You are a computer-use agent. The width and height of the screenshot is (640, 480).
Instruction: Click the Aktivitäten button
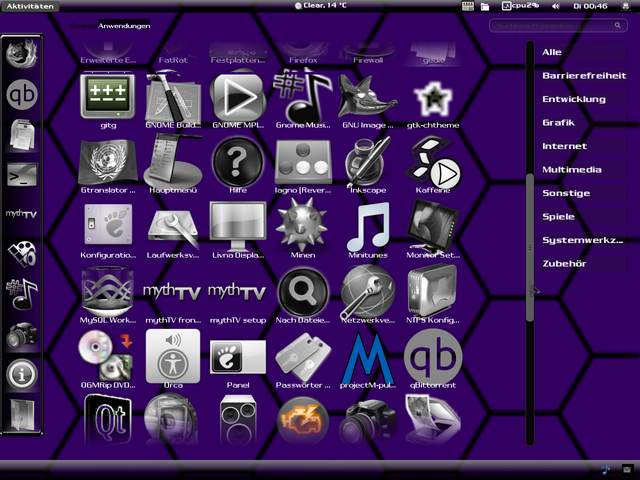coord(30,6)
